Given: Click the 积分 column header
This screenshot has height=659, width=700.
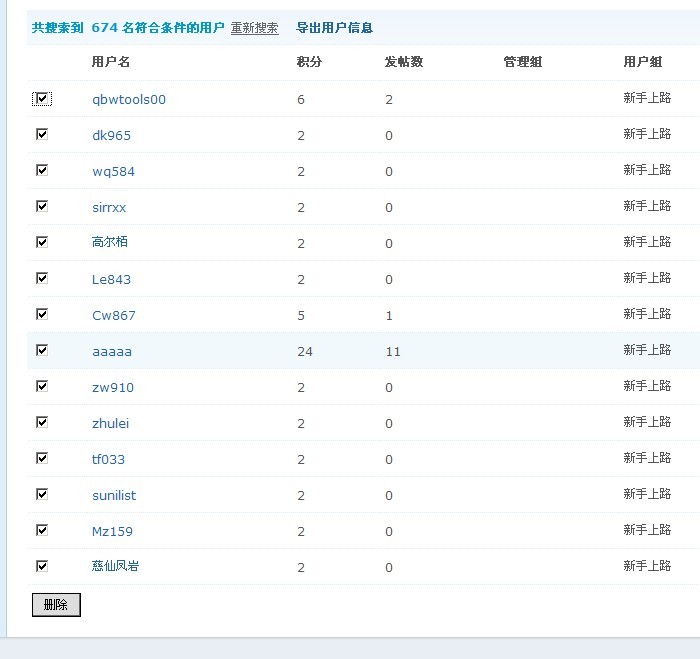Looking at the screenshot, I should (309, 62).
